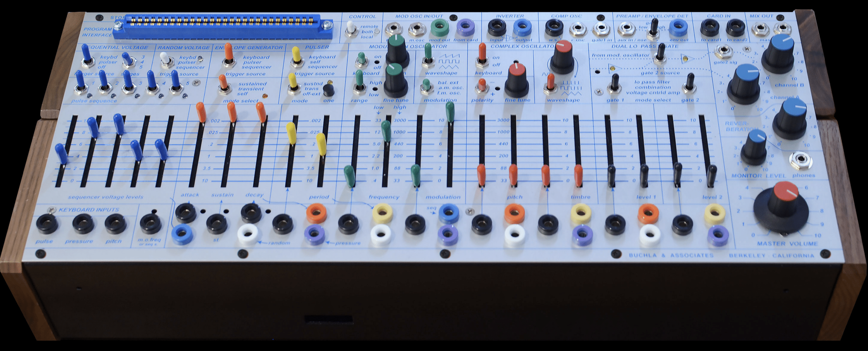The width and height of the screenshot is (868, 351).
Task: Turn the blue Monitor Level knob
Action: 754,148
